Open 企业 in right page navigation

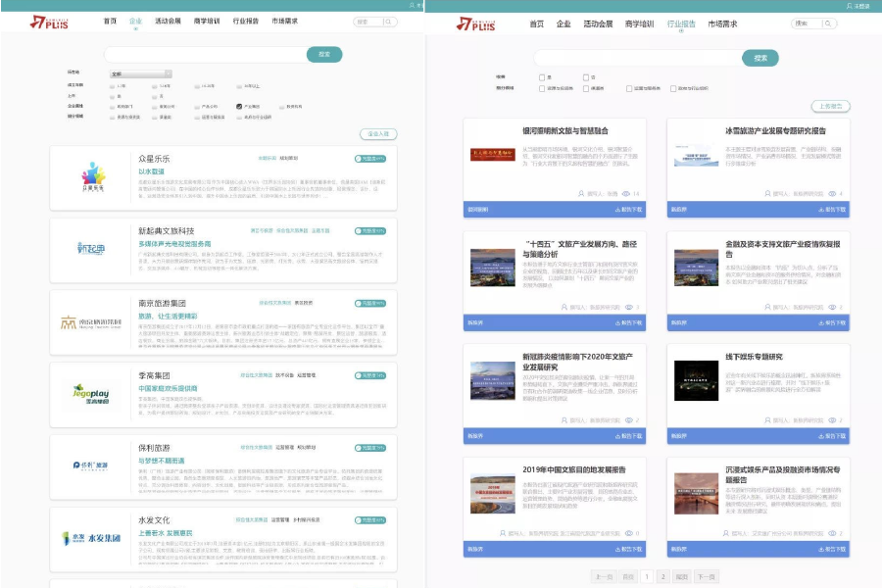(x=563, y=24)
